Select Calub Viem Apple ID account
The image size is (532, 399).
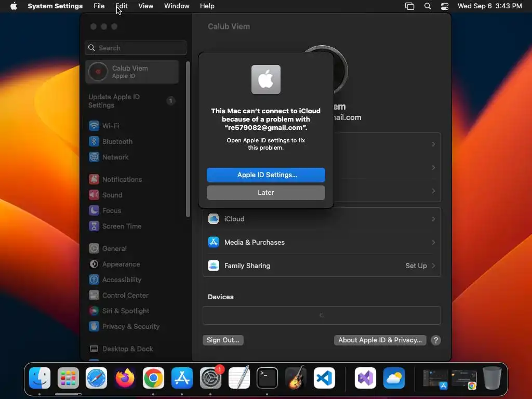(x=132, y=72)
